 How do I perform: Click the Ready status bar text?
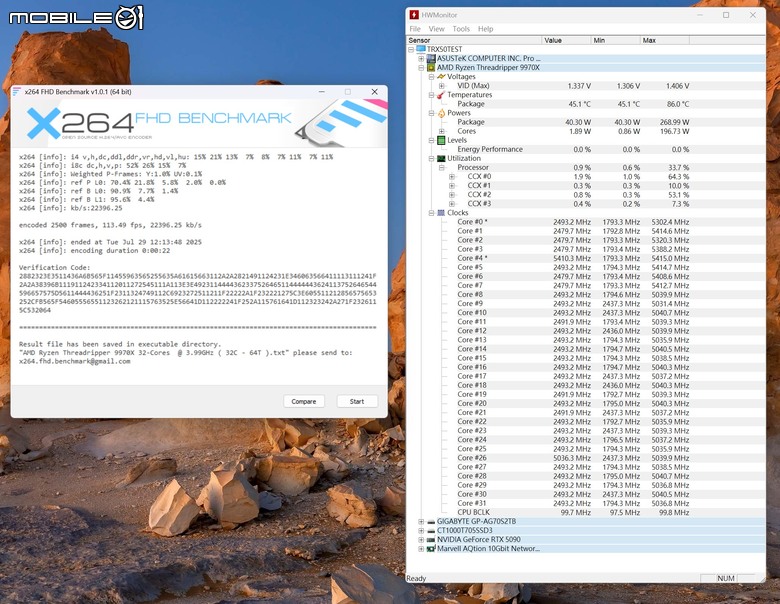[416, 578]
